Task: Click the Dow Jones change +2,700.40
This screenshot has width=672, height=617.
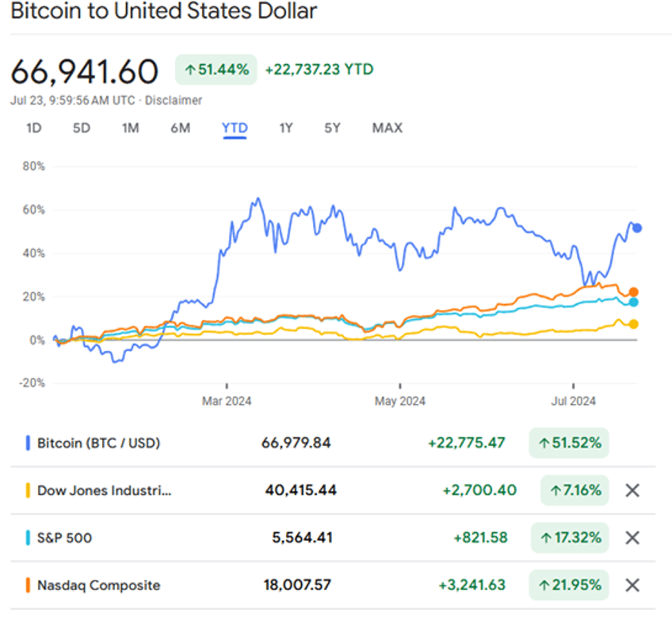Action: point(479,490)
